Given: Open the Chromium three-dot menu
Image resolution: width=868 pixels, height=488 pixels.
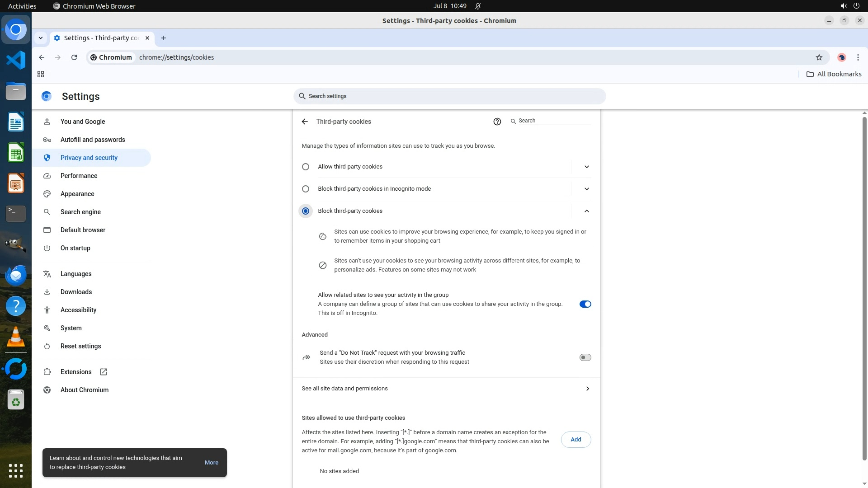Looking at the screenshot, I should [858, 57].
